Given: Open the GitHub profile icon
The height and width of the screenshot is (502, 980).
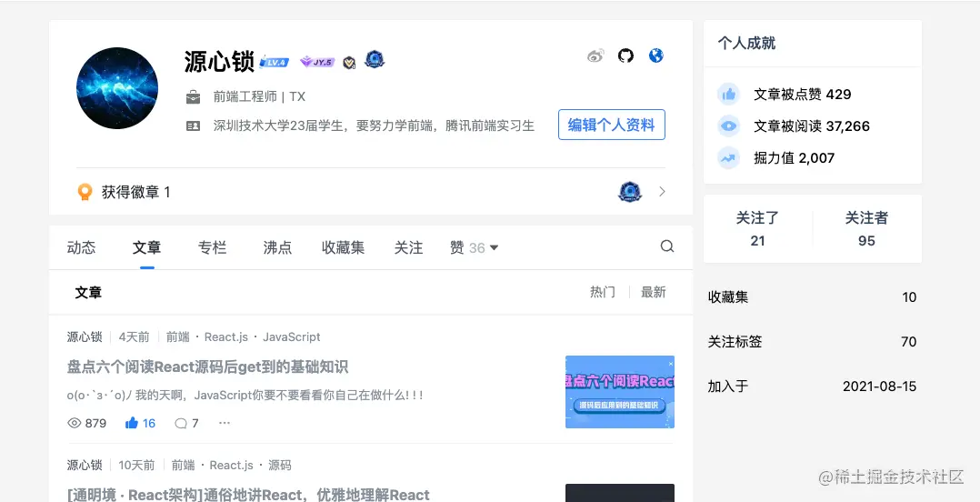Looking at the screenshot, I should click(625, 55).
